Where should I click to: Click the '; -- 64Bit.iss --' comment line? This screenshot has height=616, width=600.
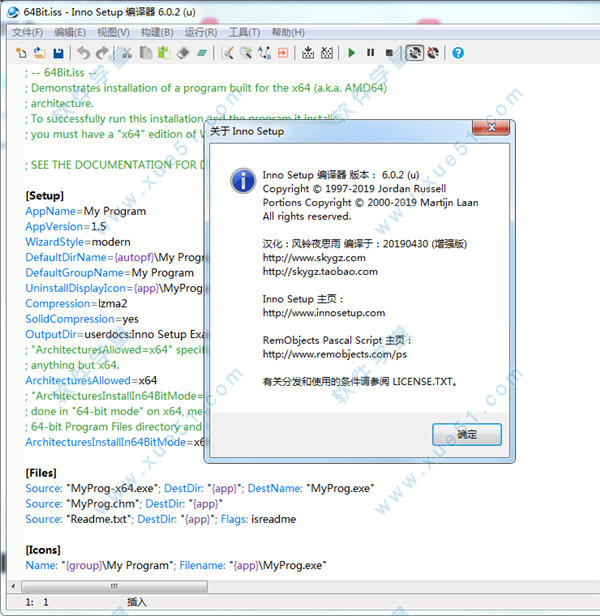pyautogui.click(x=61, y=73)
